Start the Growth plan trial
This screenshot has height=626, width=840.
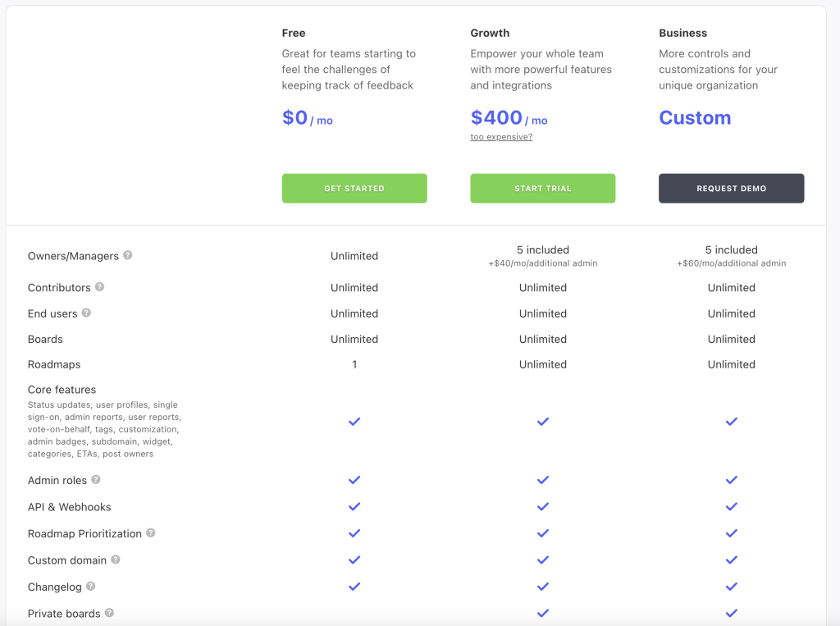point(543,188)
